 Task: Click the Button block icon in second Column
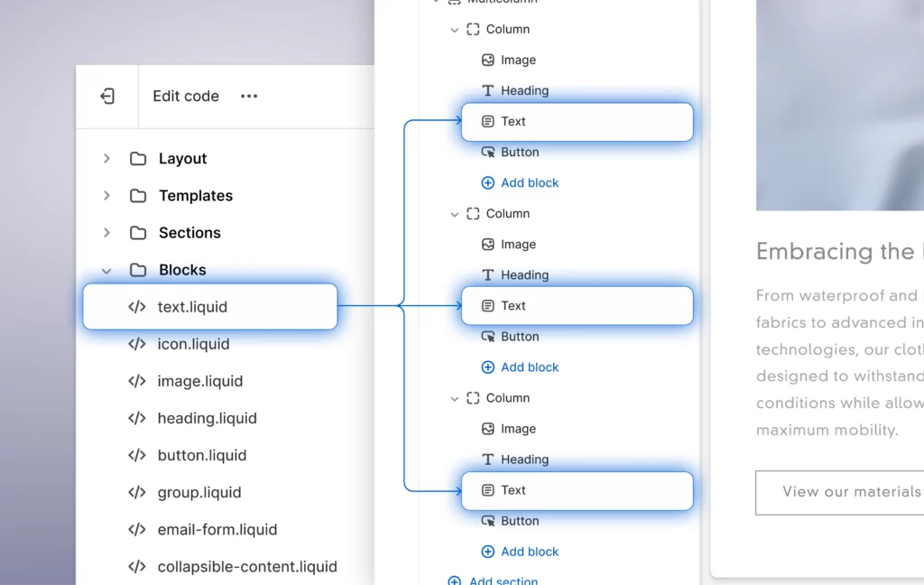[488, 337]
